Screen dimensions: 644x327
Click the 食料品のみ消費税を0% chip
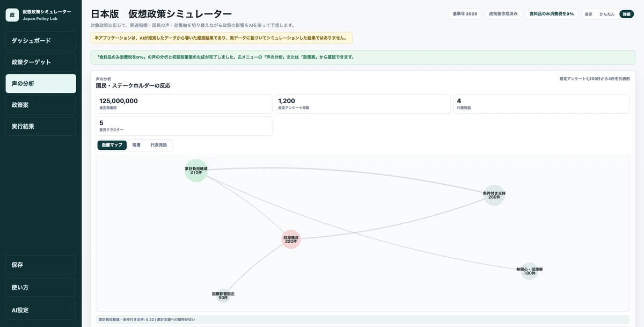552,14
